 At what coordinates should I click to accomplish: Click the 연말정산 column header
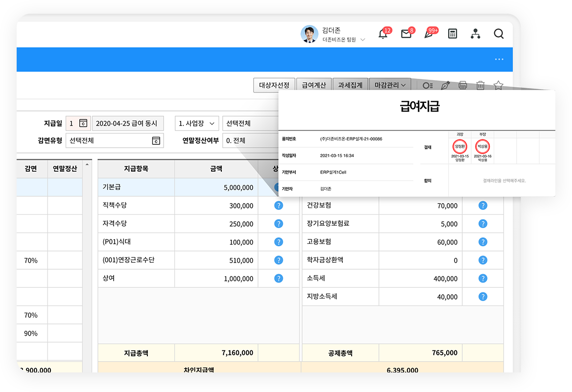click(x=65, y=168)
